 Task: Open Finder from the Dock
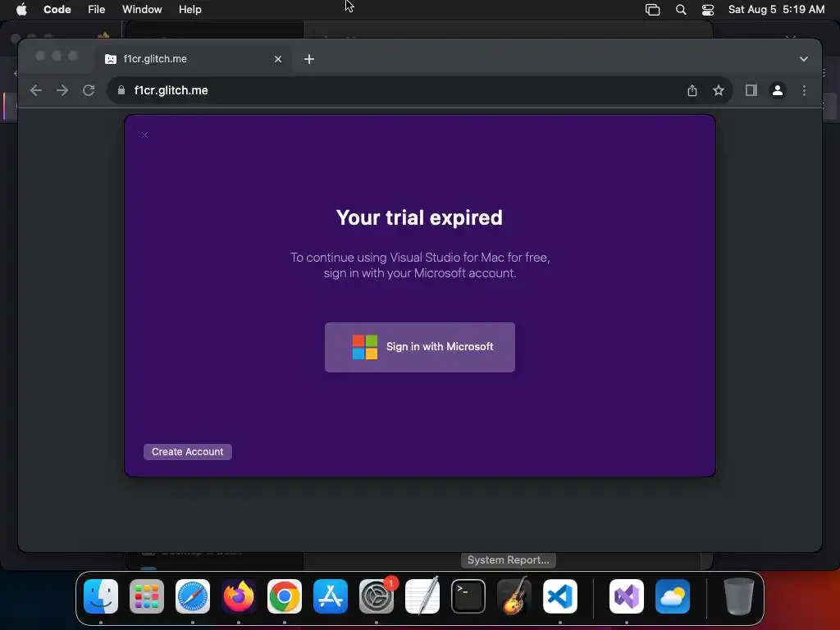click(101, 596)
